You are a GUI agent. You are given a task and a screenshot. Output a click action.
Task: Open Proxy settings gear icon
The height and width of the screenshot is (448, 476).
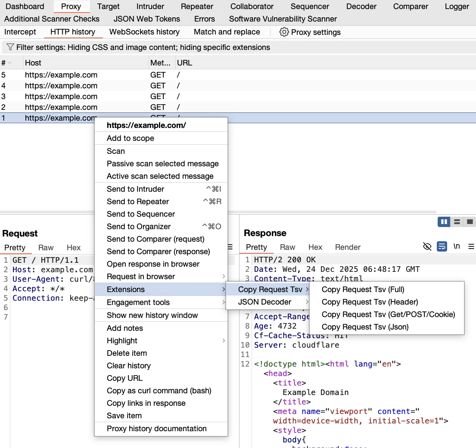[x=284, y=32]
